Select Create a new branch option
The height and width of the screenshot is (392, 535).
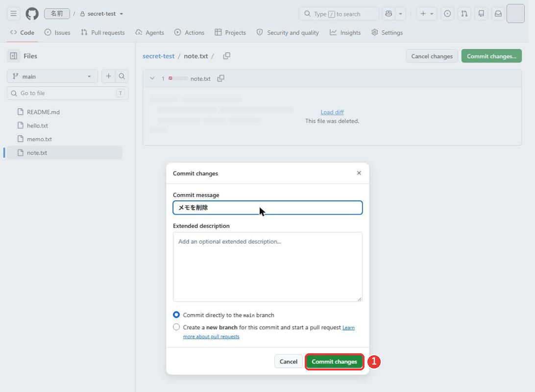tap(176, 327)
